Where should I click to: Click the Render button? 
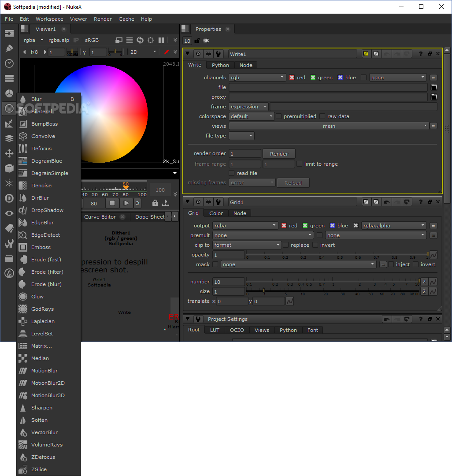(x=279, y=154)
